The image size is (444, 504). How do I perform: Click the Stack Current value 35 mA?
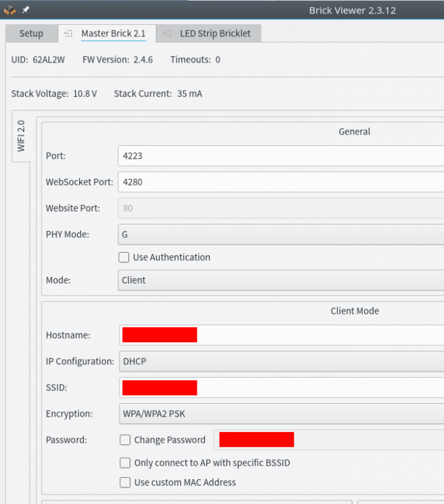tap(190, 94)
